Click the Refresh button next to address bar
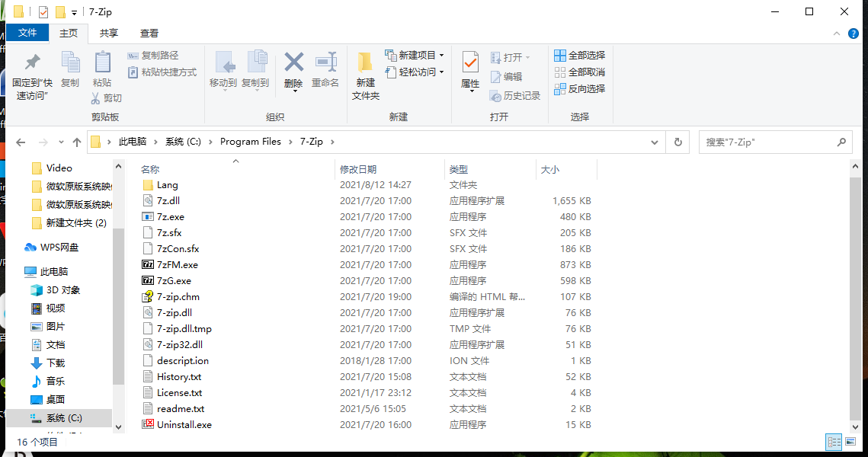 677,142
